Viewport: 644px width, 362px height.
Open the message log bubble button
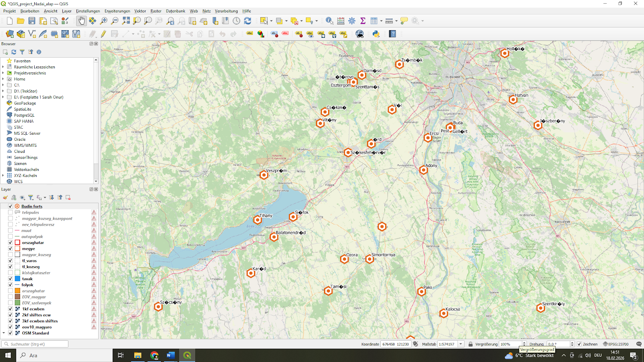click(639, 344)
